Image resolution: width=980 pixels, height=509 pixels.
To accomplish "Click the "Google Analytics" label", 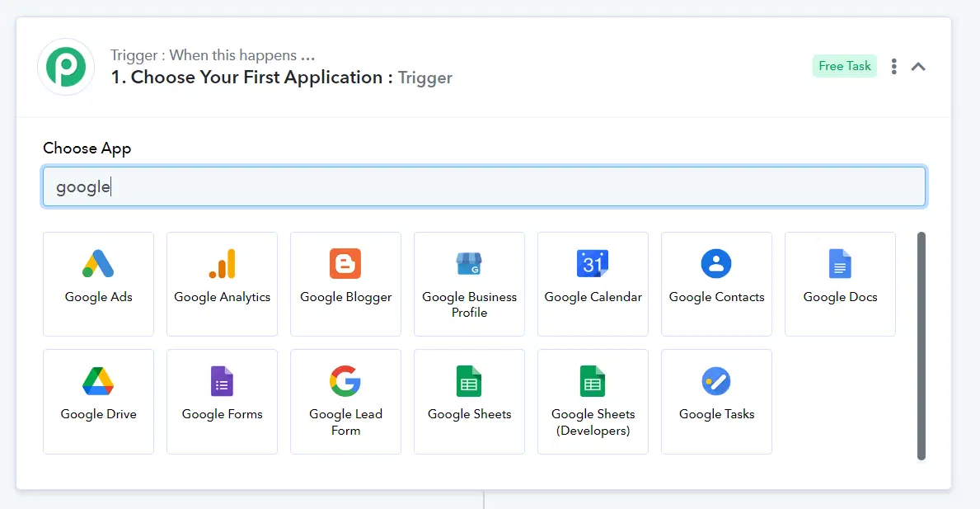I will tap(222, 297).
